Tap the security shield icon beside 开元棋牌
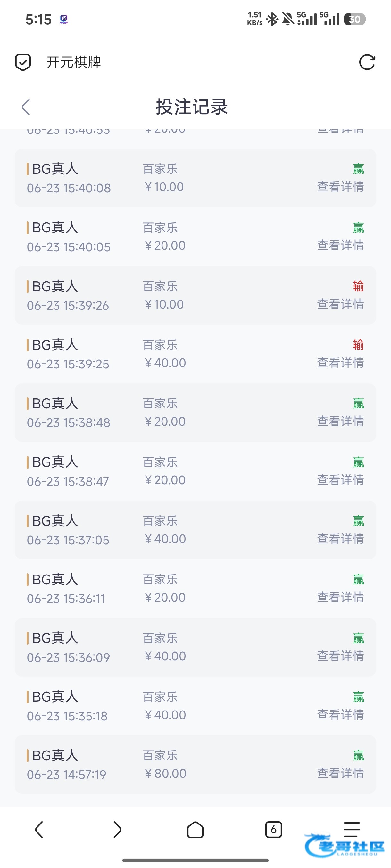 coord(23,62)
